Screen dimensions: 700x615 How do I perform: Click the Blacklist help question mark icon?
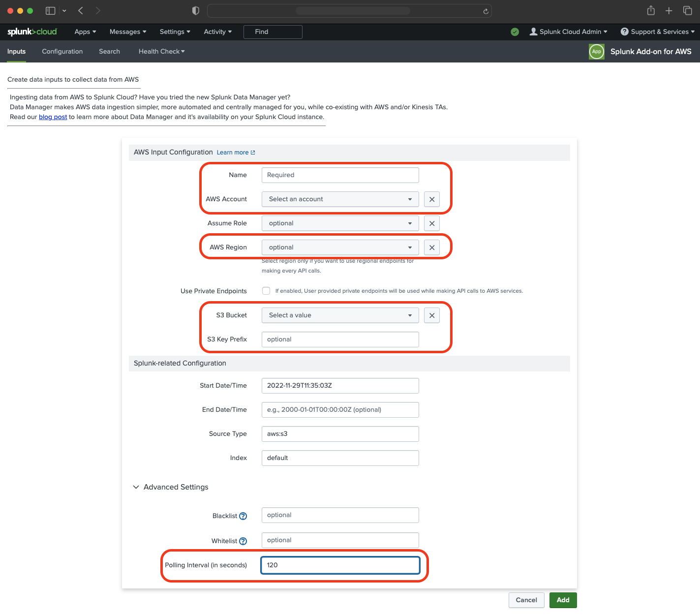click(243, 516)
